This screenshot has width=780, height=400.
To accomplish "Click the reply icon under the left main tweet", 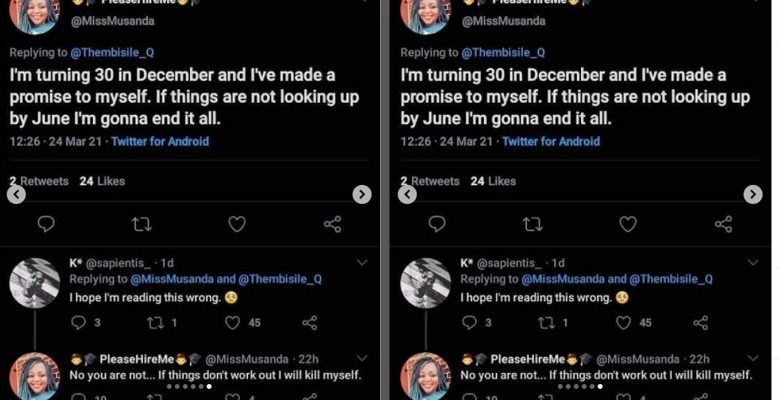I will tap(45, 225).
